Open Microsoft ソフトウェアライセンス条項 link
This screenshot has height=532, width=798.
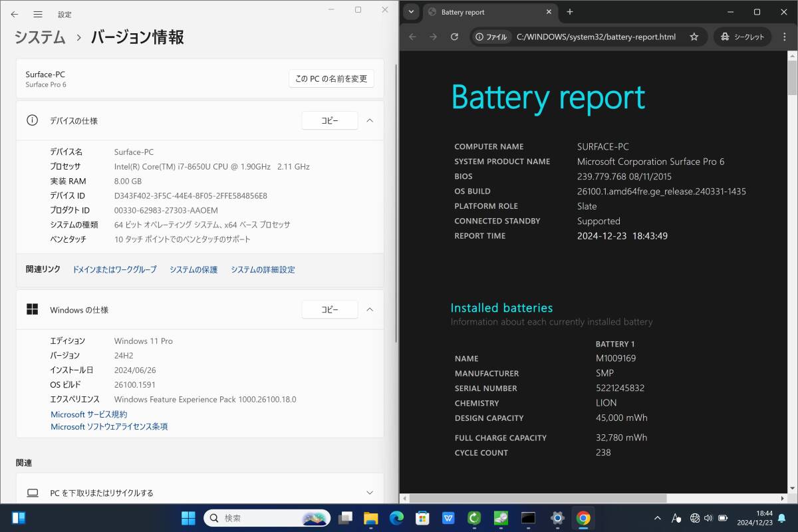click(109, 427)
